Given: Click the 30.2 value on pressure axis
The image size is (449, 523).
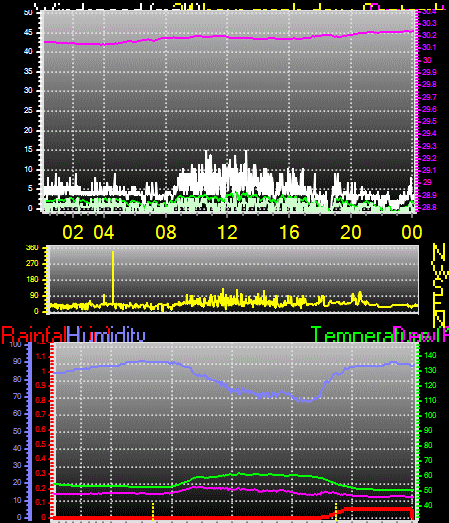Looking at the screenshot, I should pyautogui.click(x=429, y=35).
